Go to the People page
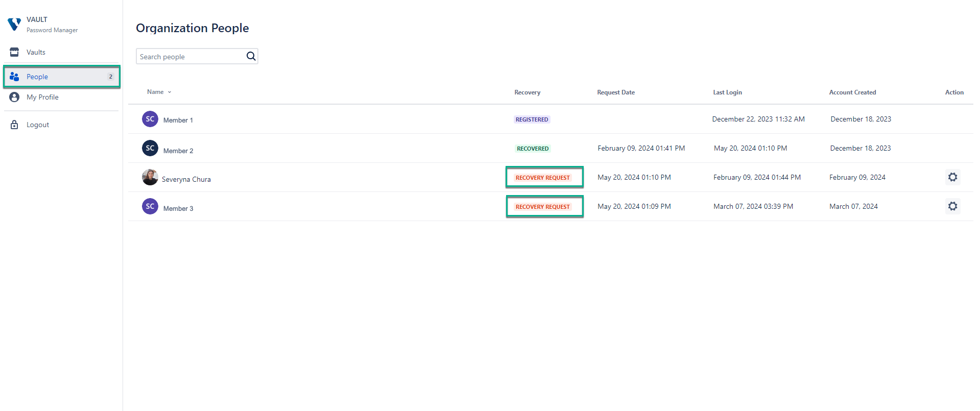The width and height of the screenshot is (980, 411). (37, 77)
